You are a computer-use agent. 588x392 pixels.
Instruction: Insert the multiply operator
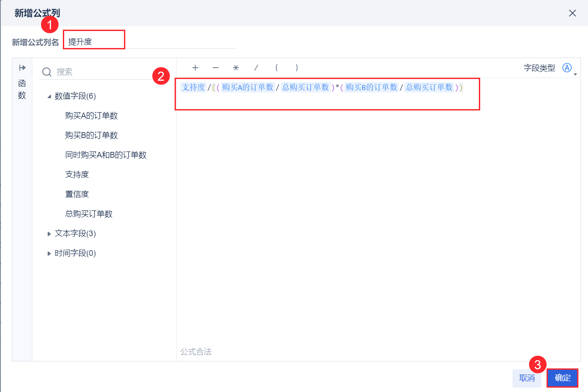tap(236, 68)
